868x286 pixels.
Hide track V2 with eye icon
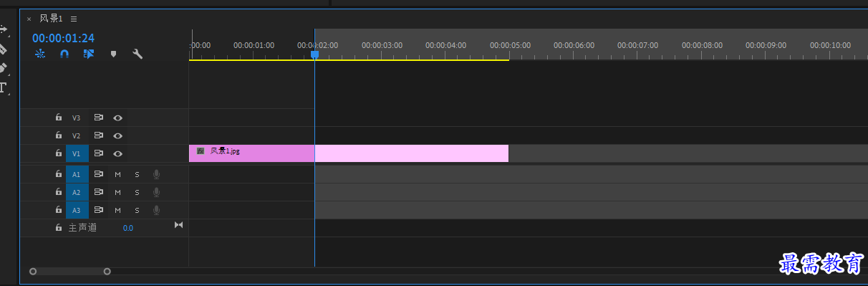(x=117, y=135)
